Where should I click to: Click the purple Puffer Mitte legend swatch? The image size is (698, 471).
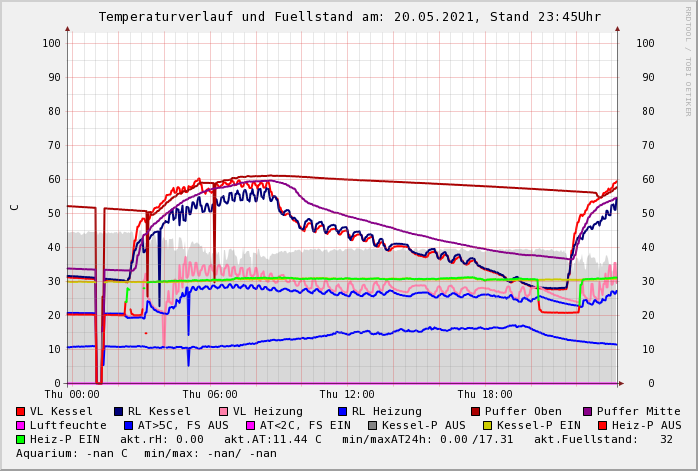pos(588,411)
